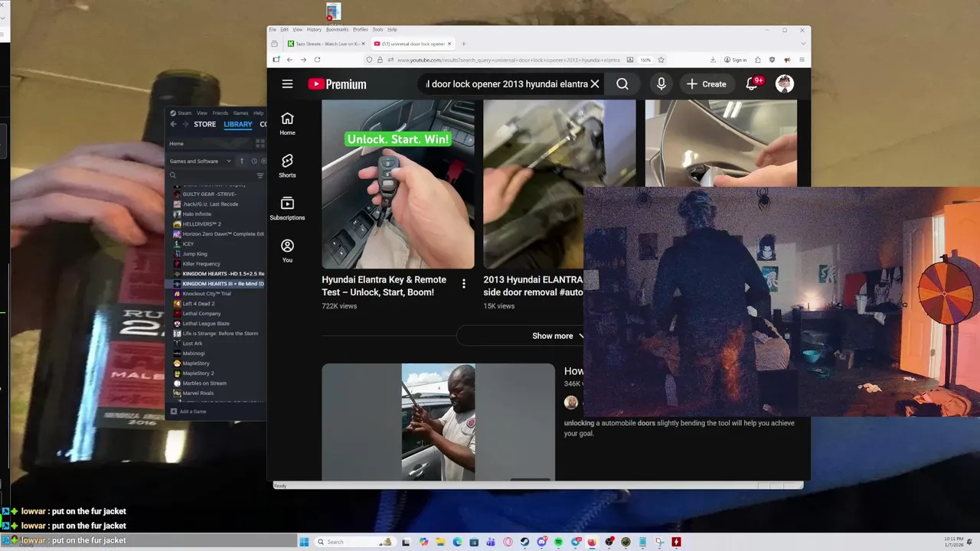
Task: Select Left 4 Dead 2 in Steam list
Action: point(198,304)
